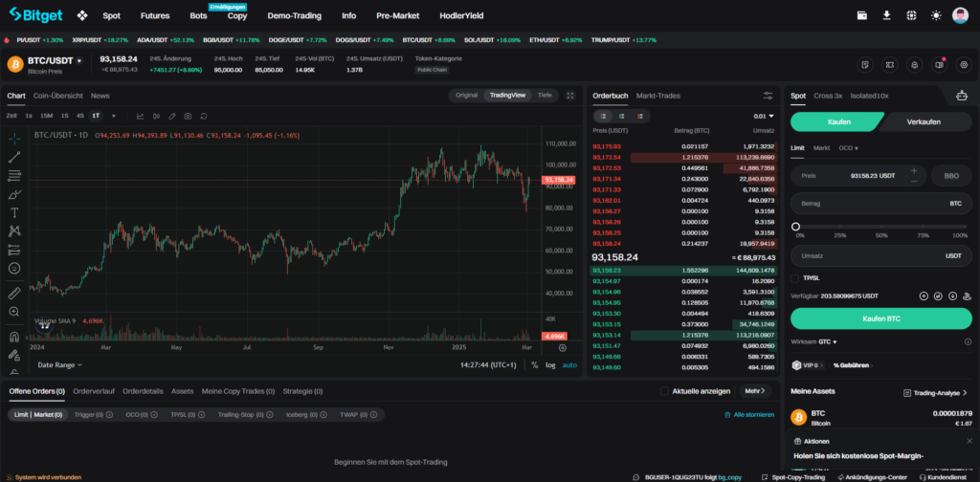Toggle percent scale on chart
Image resolution: width=980 pixels, height=482 pixels.
pos(534,365)
